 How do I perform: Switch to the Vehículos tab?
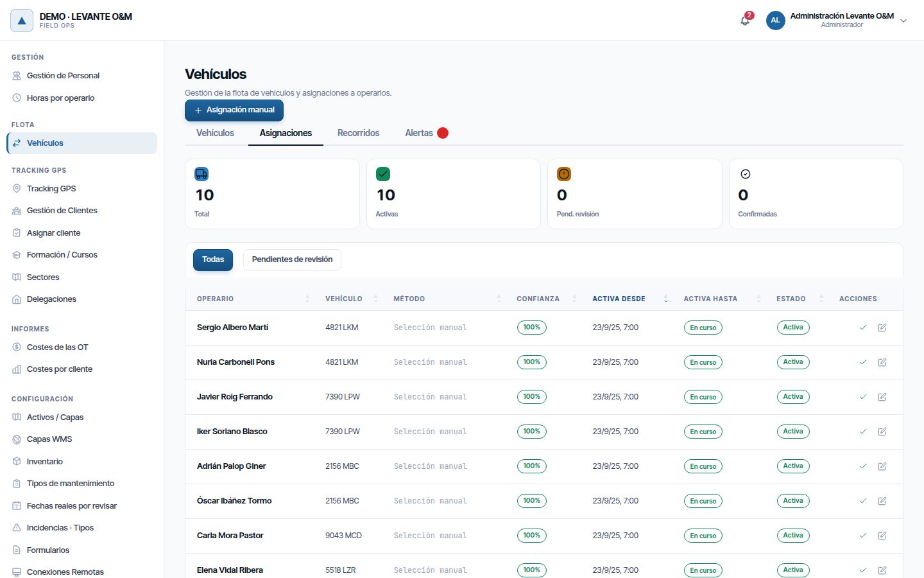coord(215,133)
